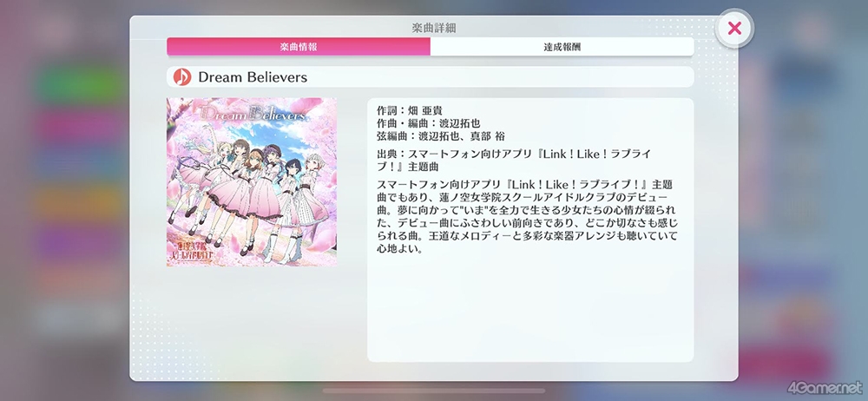Click the empty area of the description panel
The image size is (868, 401).
click(x=530, y=308)
